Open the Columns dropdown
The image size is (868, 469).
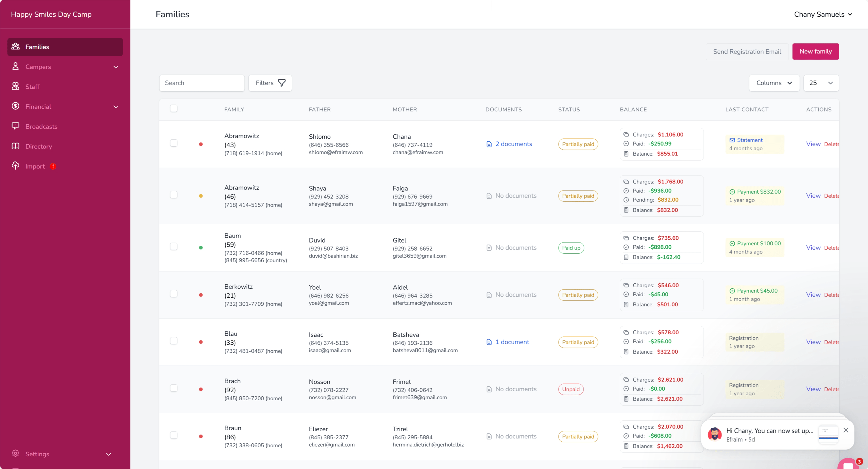pos(774,83)
